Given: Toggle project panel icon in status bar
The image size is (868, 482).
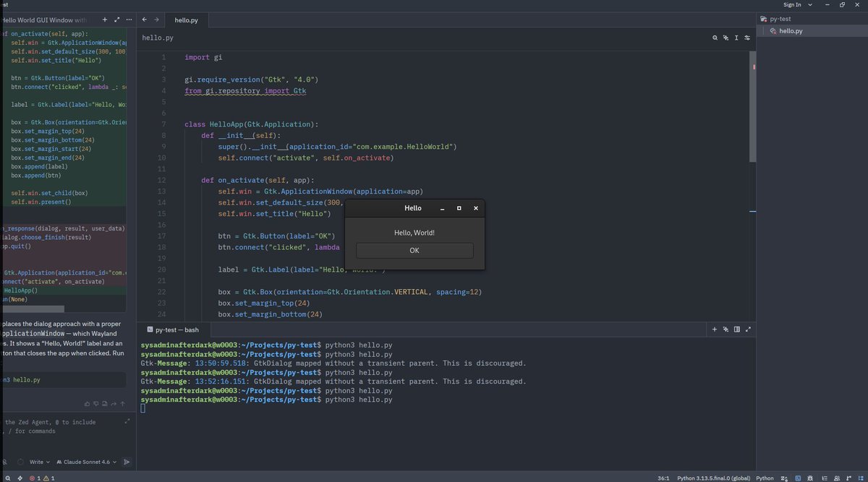Looking at the screenshot, I should point(861,478).
